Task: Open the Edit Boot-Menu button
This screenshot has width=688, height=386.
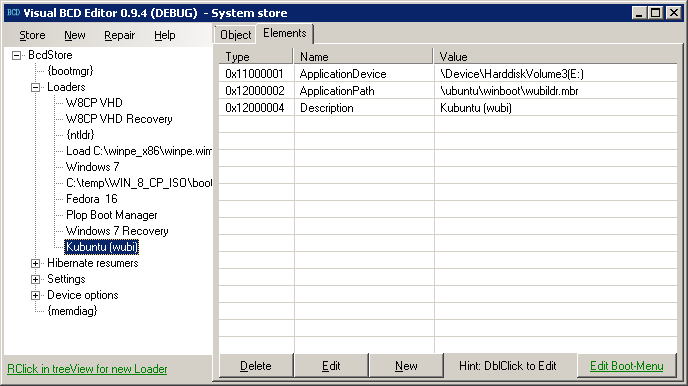Action: tap(627, 366)
